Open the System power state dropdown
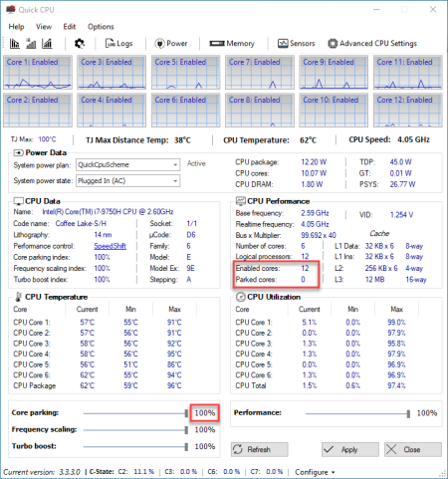The image size is (448, 479). (x=128, y=181)
